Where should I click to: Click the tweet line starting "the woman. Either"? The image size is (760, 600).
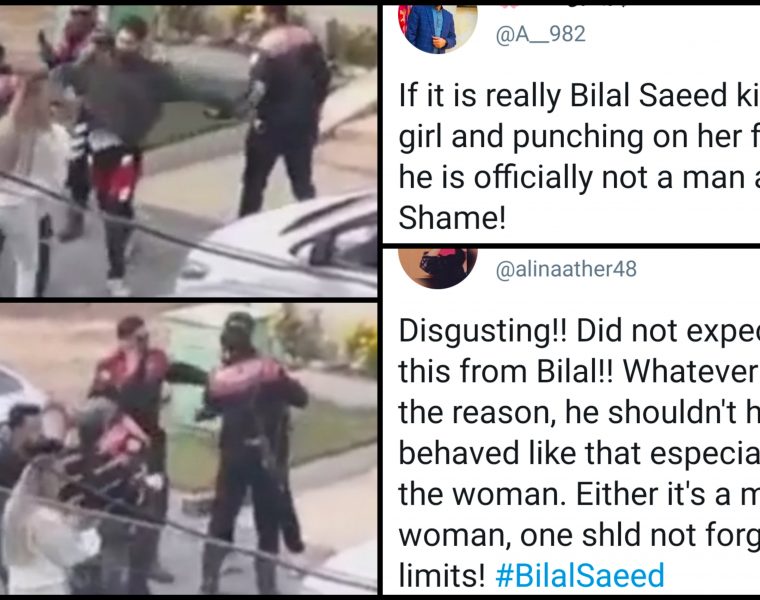pos(579,494)
